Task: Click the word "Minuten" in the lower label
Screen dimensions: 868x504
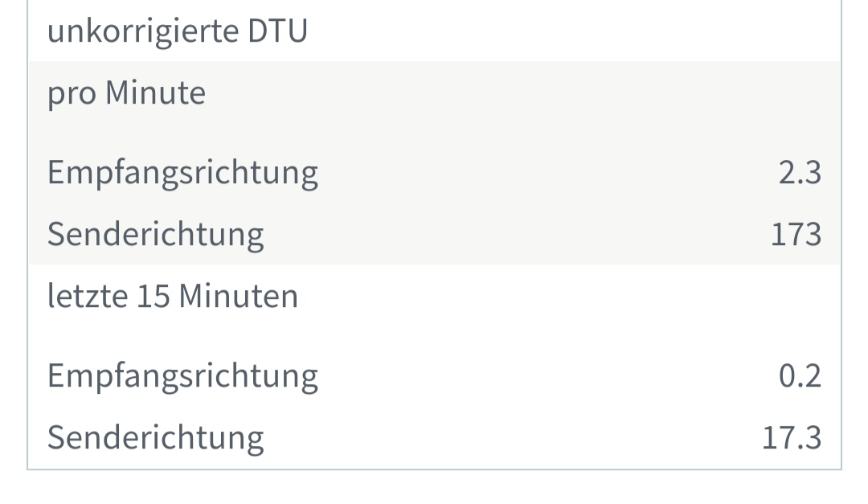Action: (x=238, y=296)
